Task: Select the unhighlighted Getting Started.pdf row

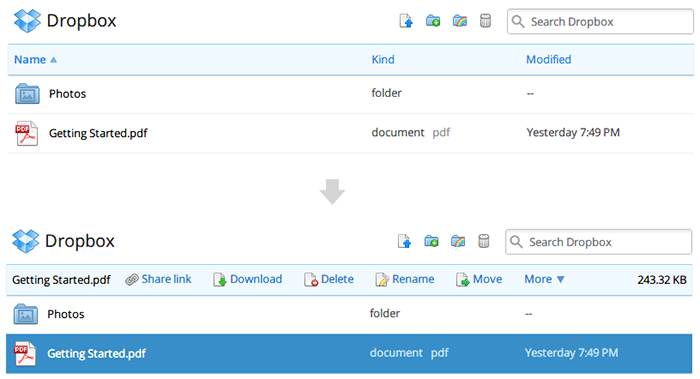Action: [x=351, y=133]
